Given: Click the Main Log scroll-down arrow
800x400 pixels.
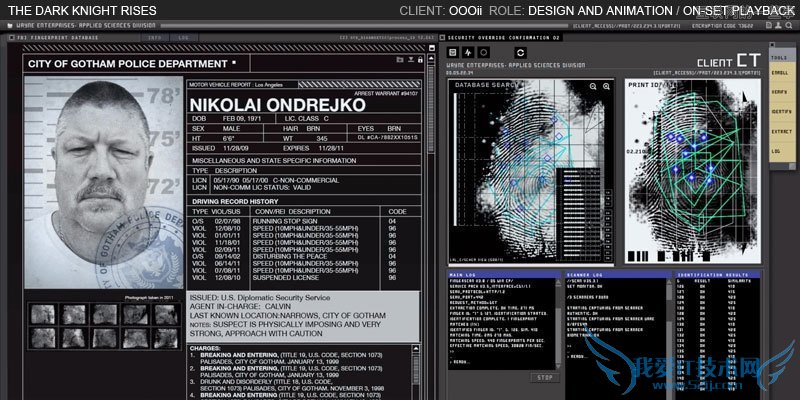Looking at the screenshot, I should [559, 366].
